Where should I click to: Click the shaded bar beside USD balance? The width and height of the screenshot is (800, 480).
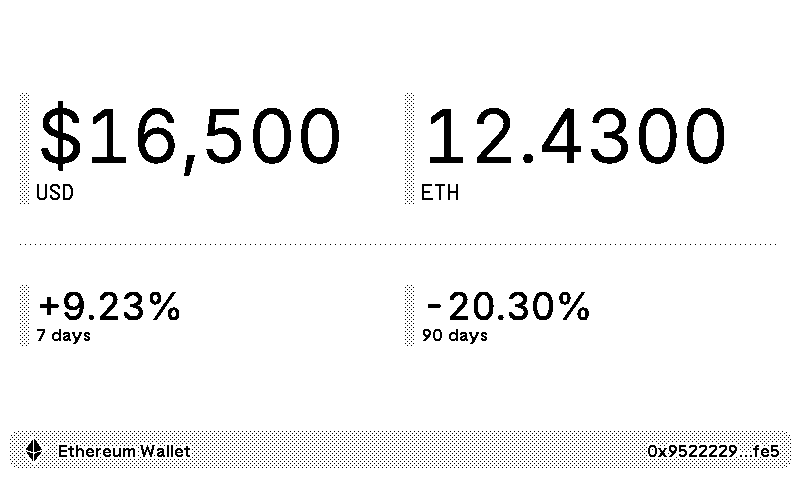(24, 148)
